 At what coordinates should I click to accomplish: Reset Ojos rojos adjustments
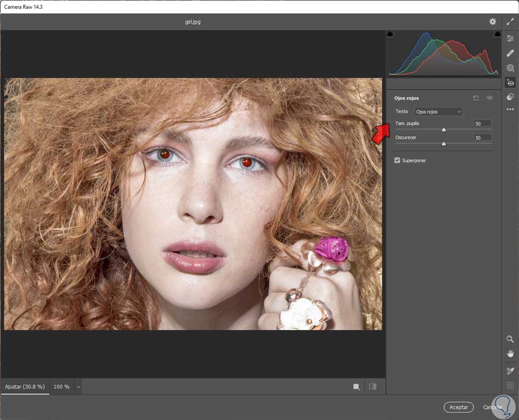pyautogui.click(x=476, y=97)
